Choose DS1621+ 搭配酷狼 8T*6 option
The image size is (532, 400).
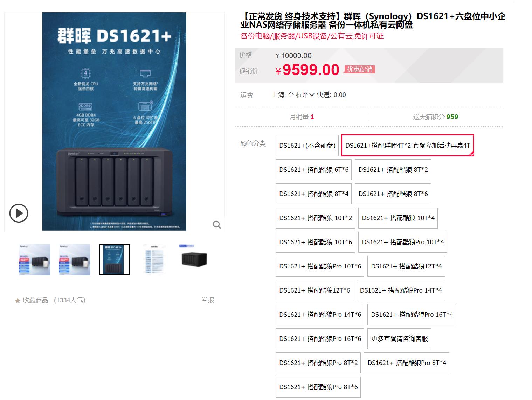coord(393,194)
